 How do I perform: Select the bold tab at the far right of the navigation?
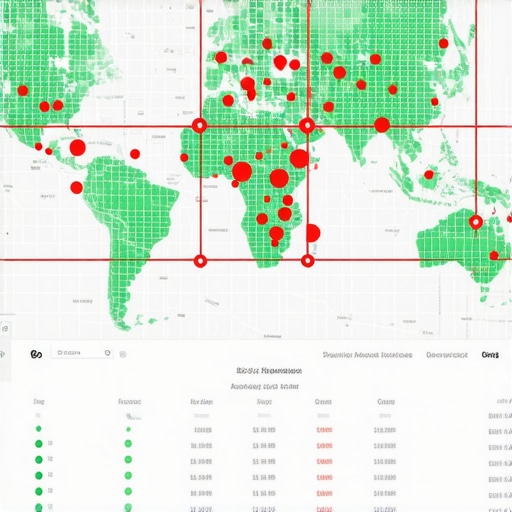(x=490, y=355)
